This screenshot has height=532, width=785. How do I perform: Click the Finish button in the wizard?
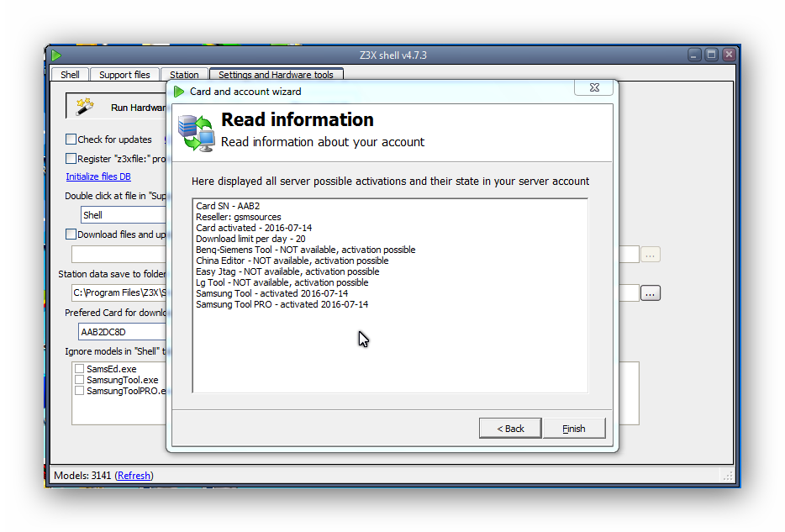coord(574,429)
